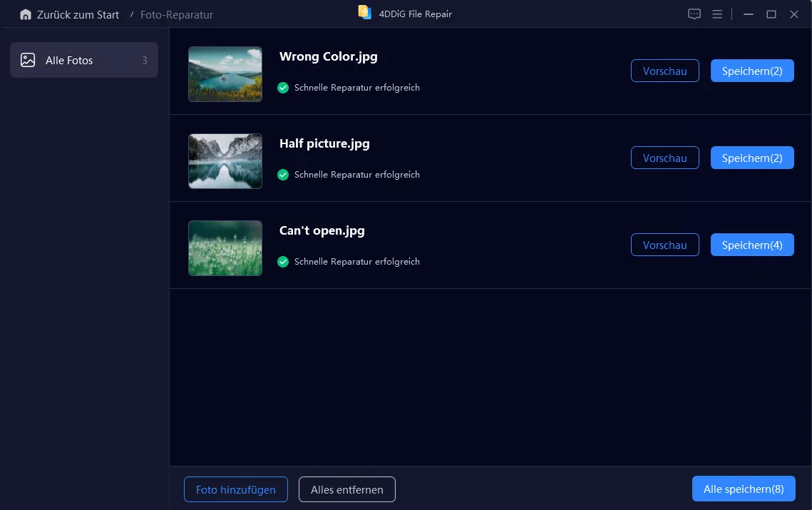This screenshot has width=812, height=510.
Task: Click the green checkmark for Wrong Color.jpg
Action: [x=283, y=88]
